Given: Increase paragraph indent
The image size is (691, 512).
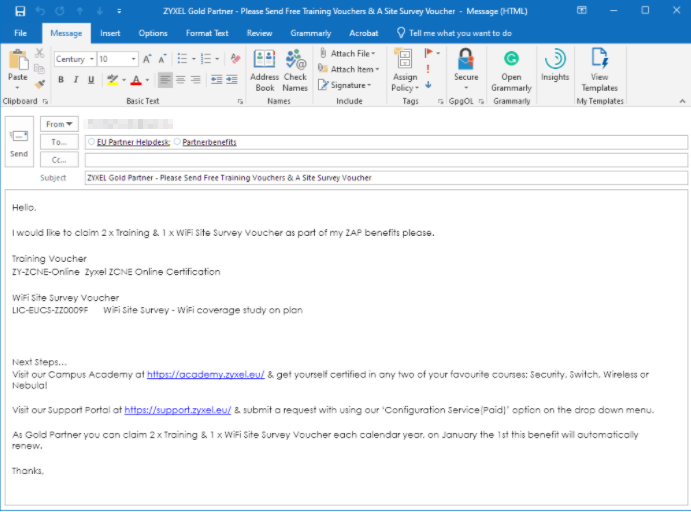Looking at the screenshot, I should (232, 80).
